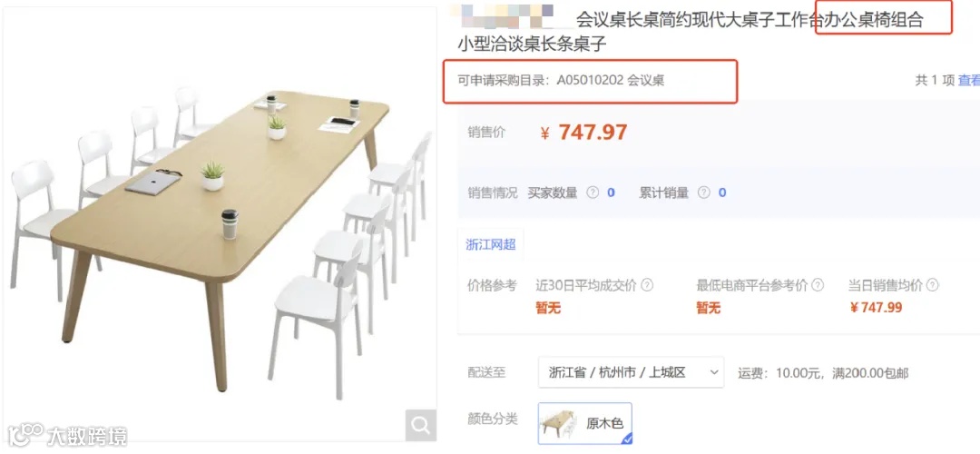Click the 可申请采购目录 A05010202 会议桌 text
The height and width of the screenshot is (454, 980).
coord(561,81)
